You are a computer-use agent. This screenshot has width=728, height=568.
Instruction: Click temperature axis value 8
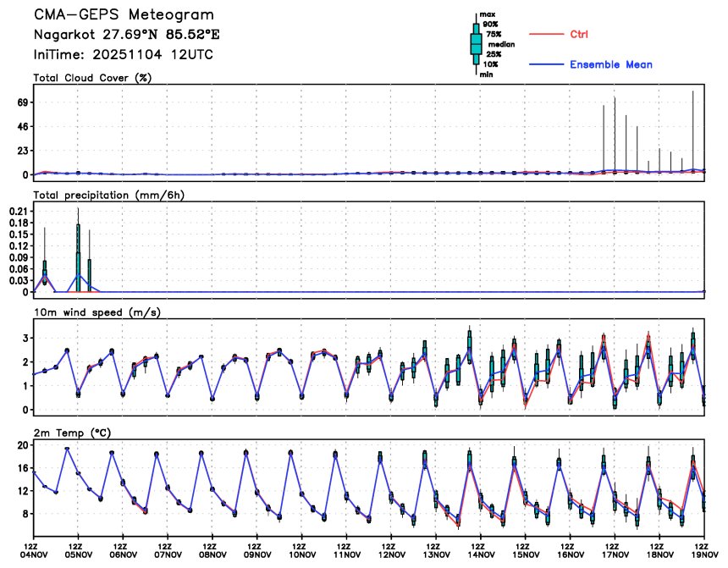(x=25, y=514)
